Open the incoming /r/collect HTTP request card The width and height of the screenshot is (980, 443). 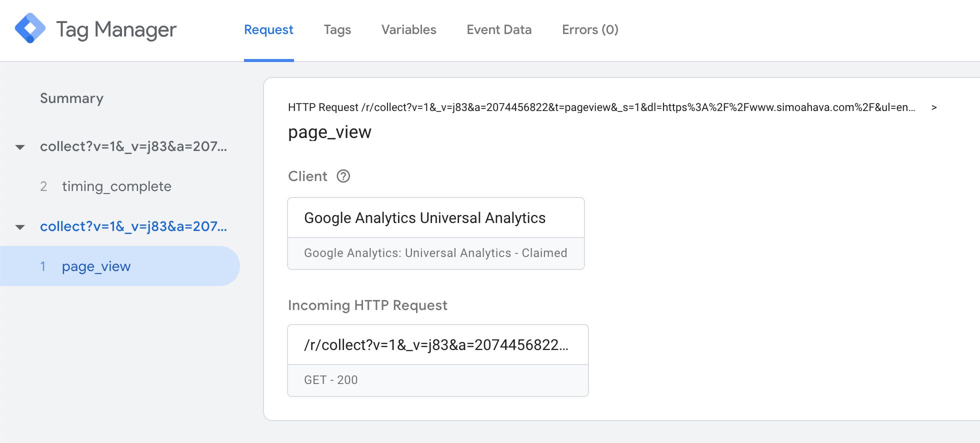coord(438,360)
